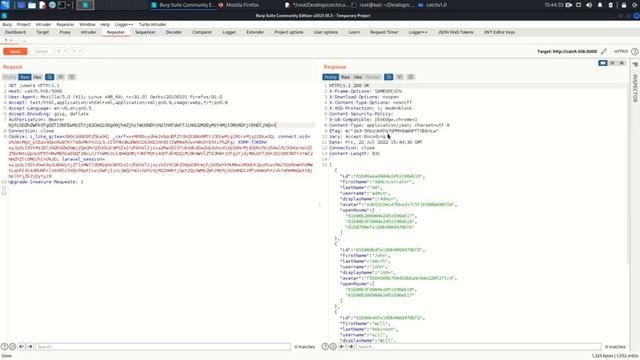
Task: Select Render view in Response panel
Action: [x=373, y=77]
